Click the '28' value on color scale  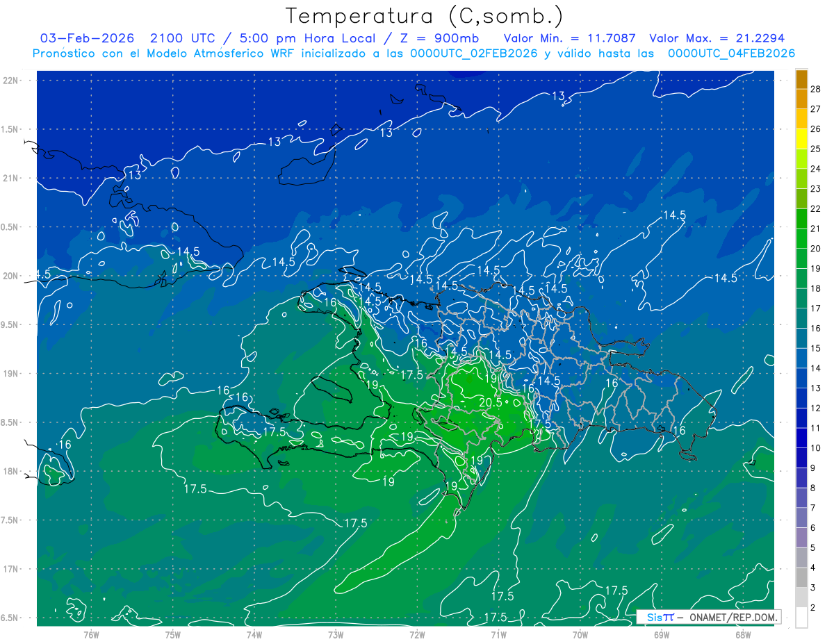point(815,89)
